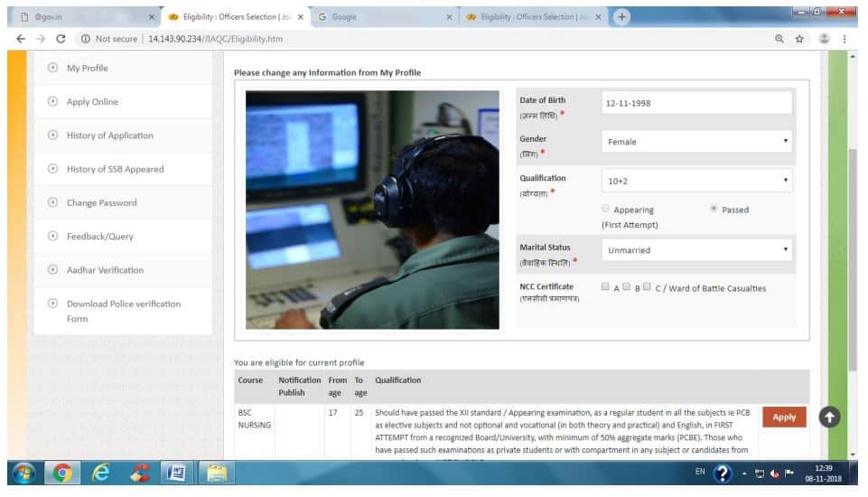The image size is (868, 497).
Task: Click the scroll-to-top arrow icon
Action: point(829,417)
